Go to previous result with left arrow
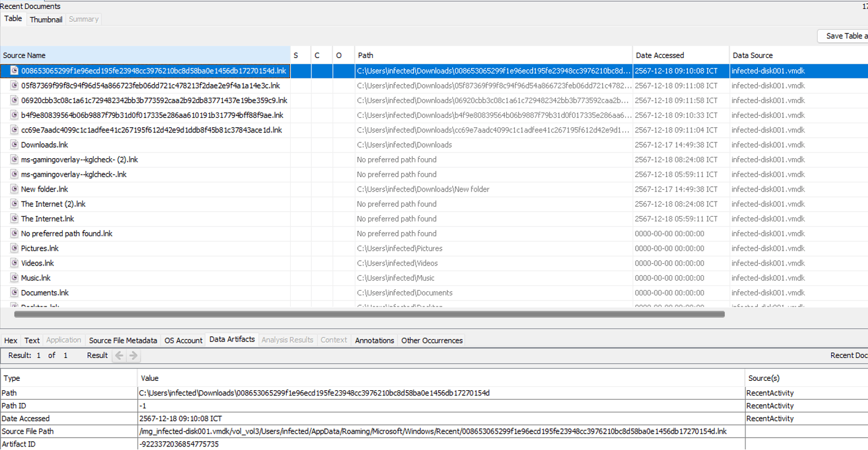The image size is (868, 450). 119,356
